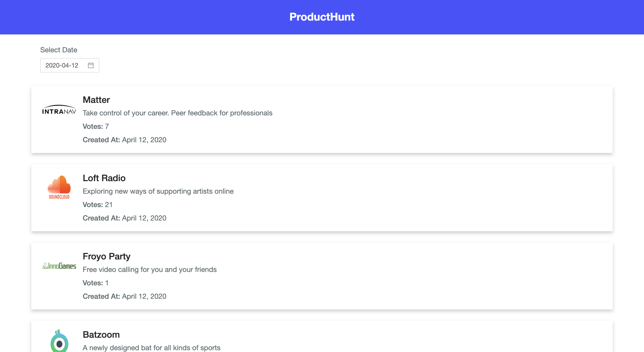Click the Matter career feedback description

(178, 113)
